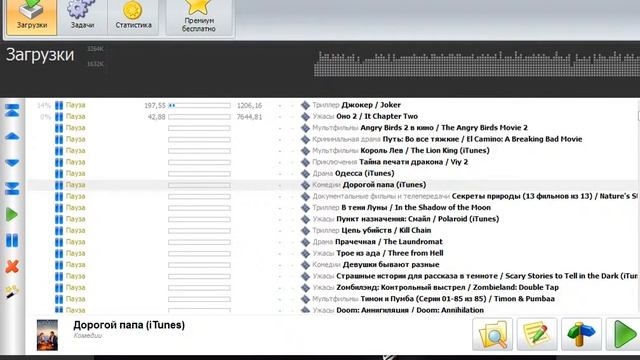Open the Статистика tab
Screen dimensions: 640x360
[133, 17]
